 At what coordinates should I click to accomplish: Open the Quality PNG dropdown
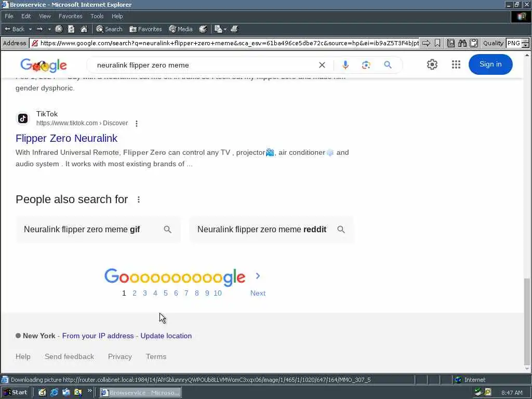point(525,43)
